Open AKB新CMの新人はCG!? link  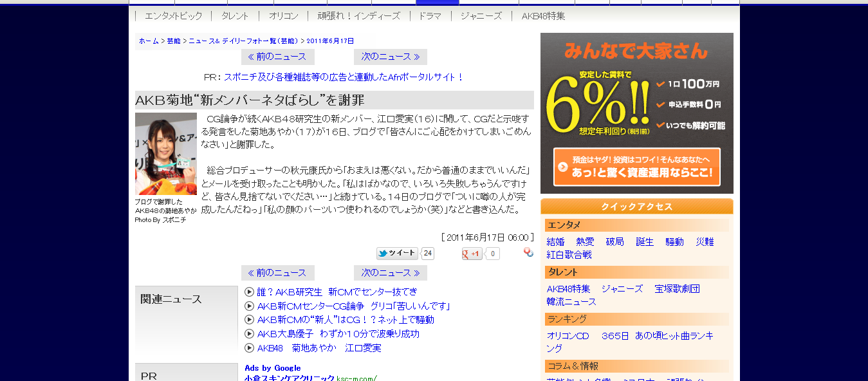(x=346, y=320)
